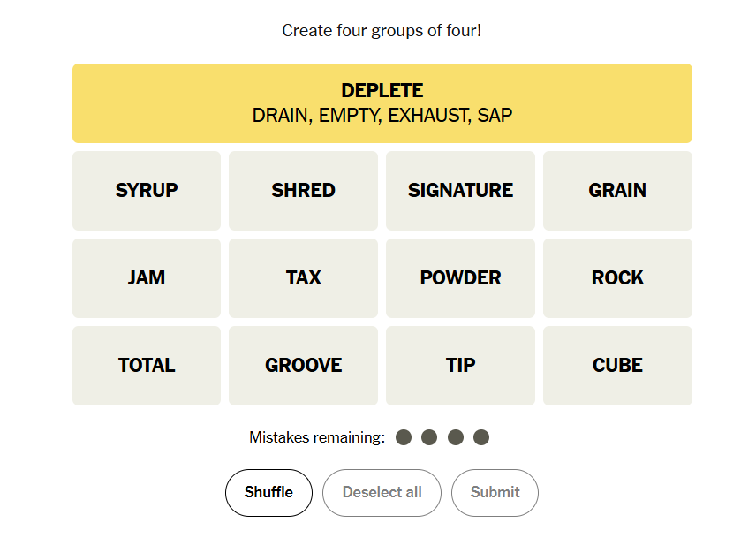Choose the GROOVE tile
756x538 pixels.
tap(303, 366)
